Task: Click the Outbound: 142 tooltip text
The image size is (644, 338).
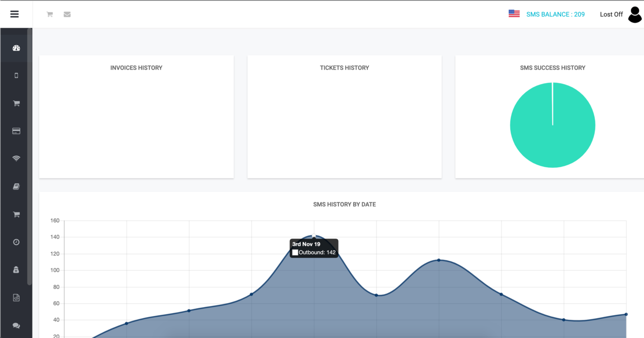Action: [x=317, y=252]
